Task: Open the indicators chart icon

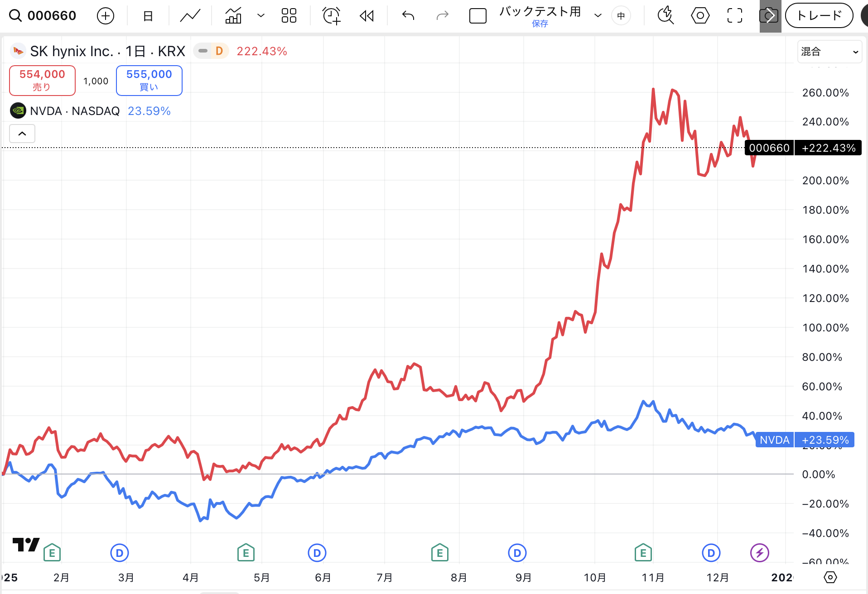Action: pos(233,16)
